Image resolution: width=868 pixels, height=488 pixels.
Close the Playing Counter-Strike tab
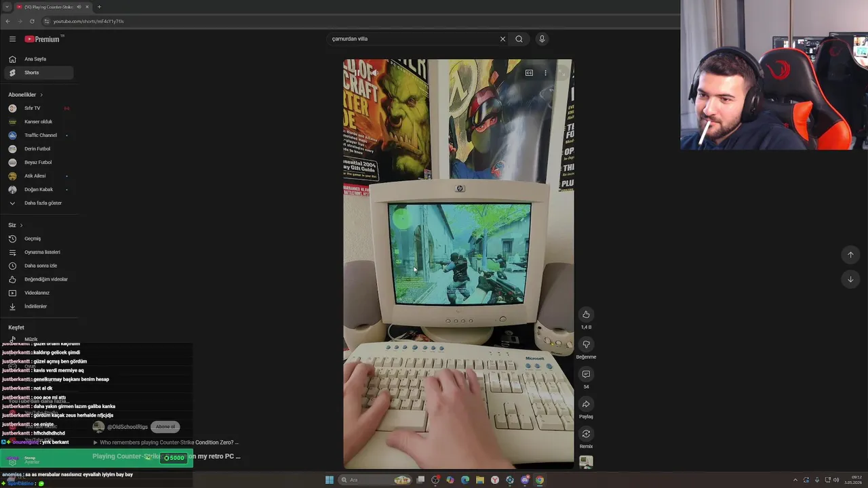pos(87,7)
